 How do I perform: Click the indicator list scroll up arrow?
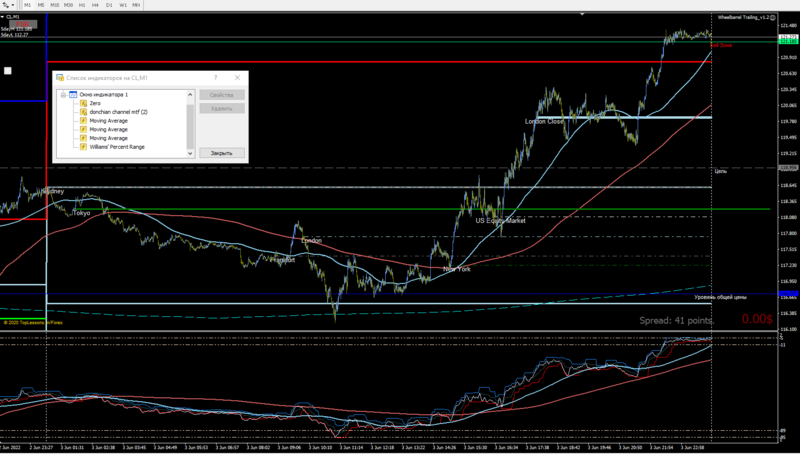190,94
